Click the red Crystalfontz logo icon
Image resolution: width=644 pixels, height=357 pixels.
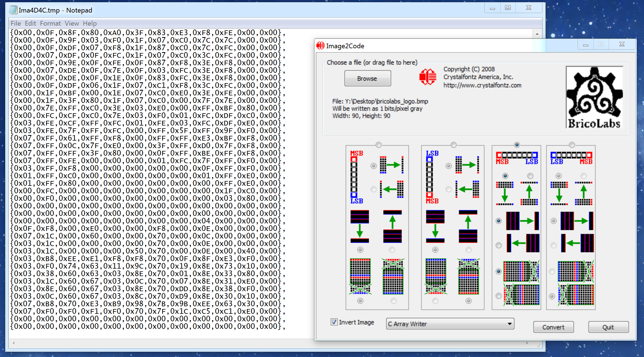tap(427, 77)
